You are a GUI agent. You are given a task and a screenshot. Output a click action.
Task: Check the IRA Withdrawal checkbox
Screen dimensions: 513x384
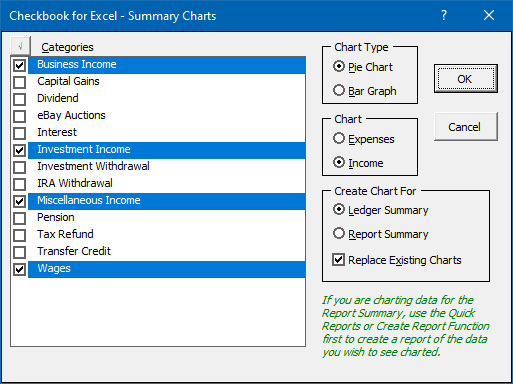[20, 184]
